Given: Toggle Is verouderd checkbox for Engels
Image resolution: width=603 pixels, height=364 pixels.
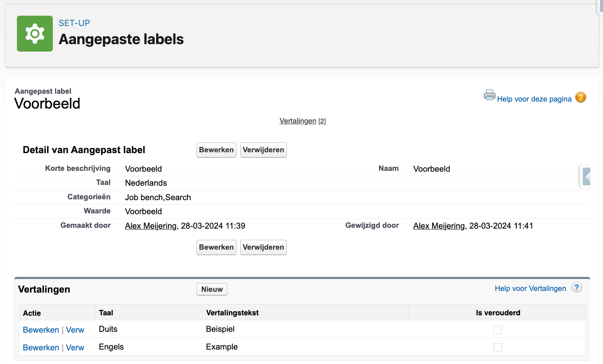Looking at the screenshot, I should click(498, 347).
